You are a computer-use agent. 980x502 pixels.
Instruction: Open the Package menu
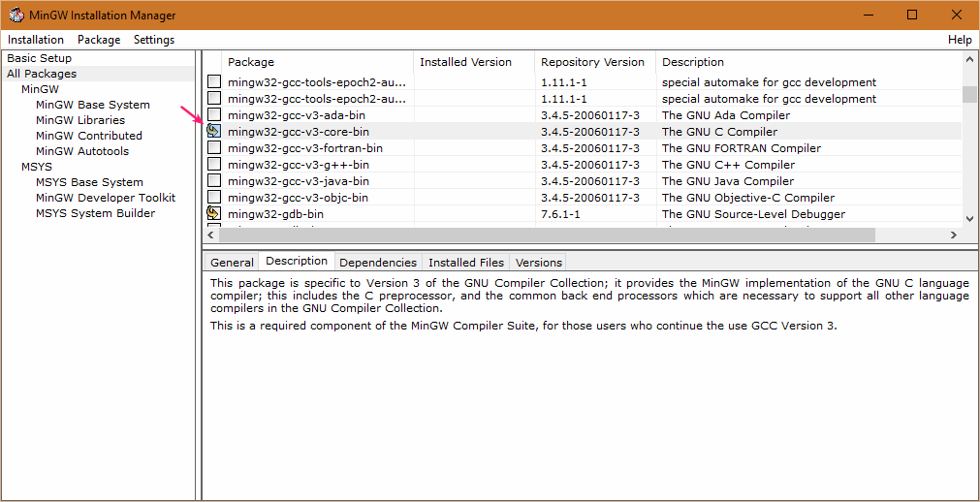(99, 40)
